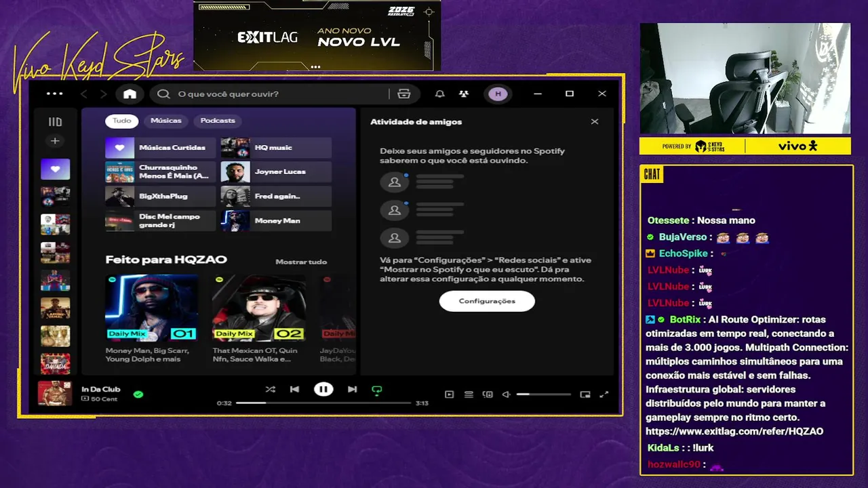The height and width of the screenshot is (488, 868).
Task: Open HQ music playlist tile
Action: (x=276, y=148)
